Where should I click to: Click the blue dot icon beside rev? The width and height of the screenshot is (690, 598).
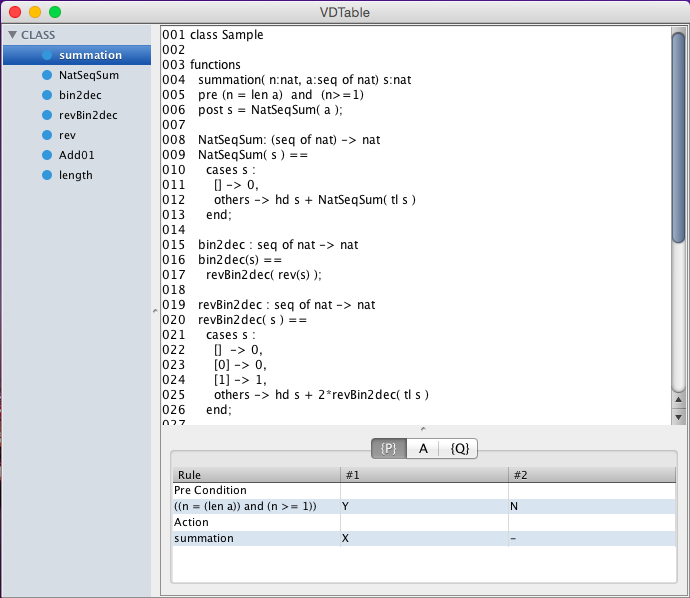[x=47, y=135]
